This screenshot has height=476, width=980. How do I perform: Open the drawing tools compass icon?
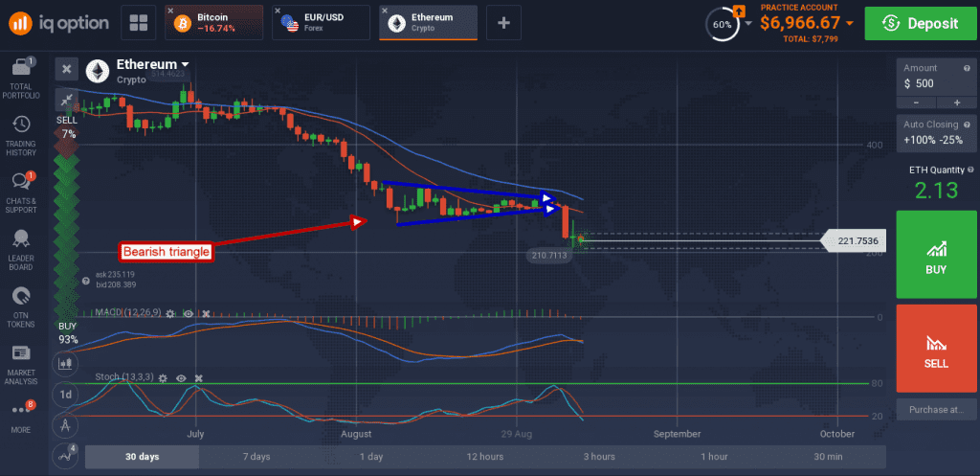(x=66, y=426)
